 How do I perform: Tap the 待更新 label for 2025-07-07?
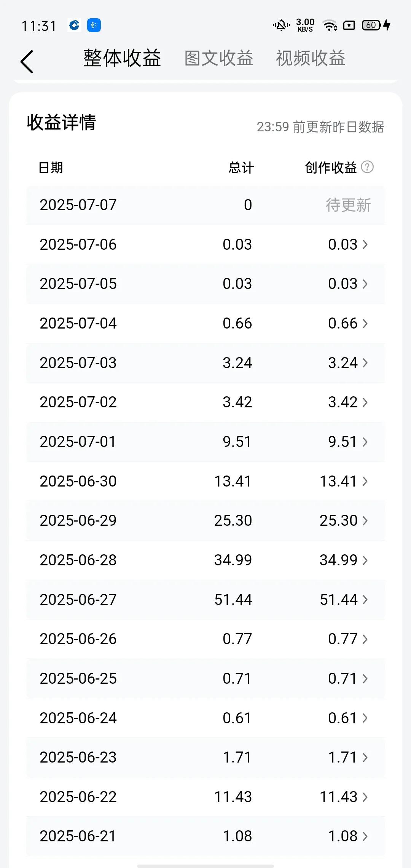click(348, 205)
